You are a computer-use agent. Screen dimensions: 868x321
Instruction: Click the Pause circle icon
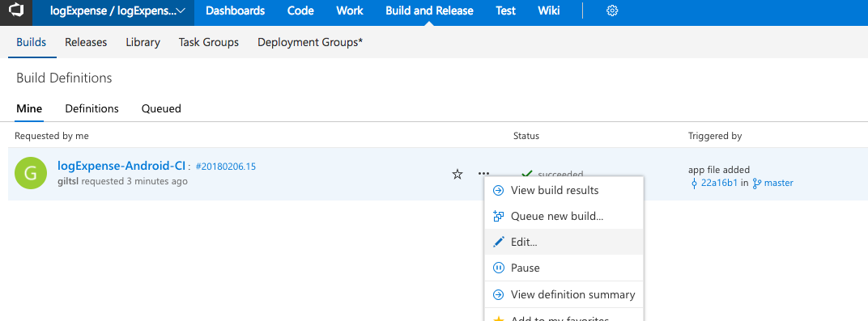(498, 268)
